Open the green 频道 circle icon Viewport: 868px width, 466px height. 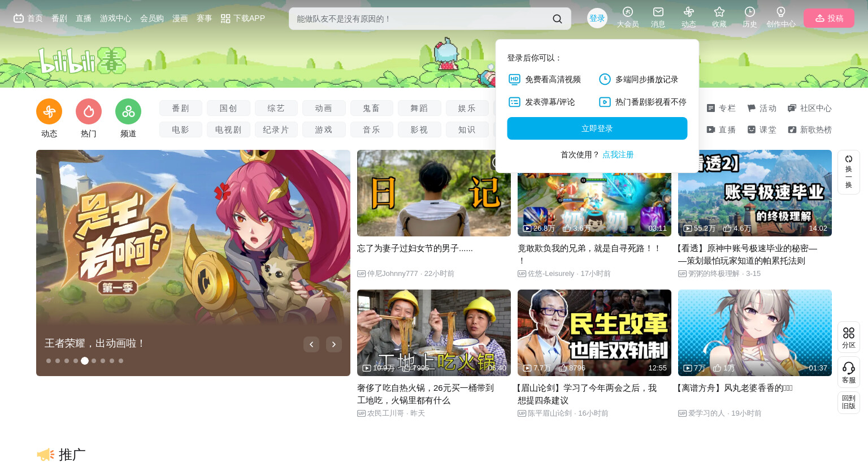tap(128, 111)
